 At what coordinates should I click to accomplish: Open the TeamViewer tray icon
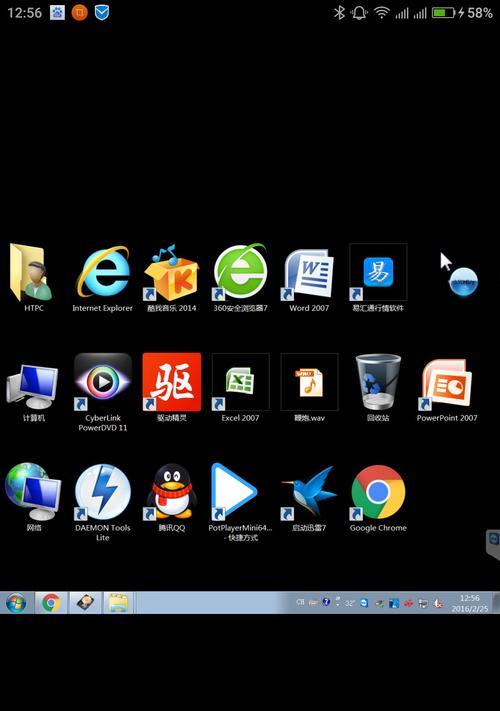tap(364, 603)
